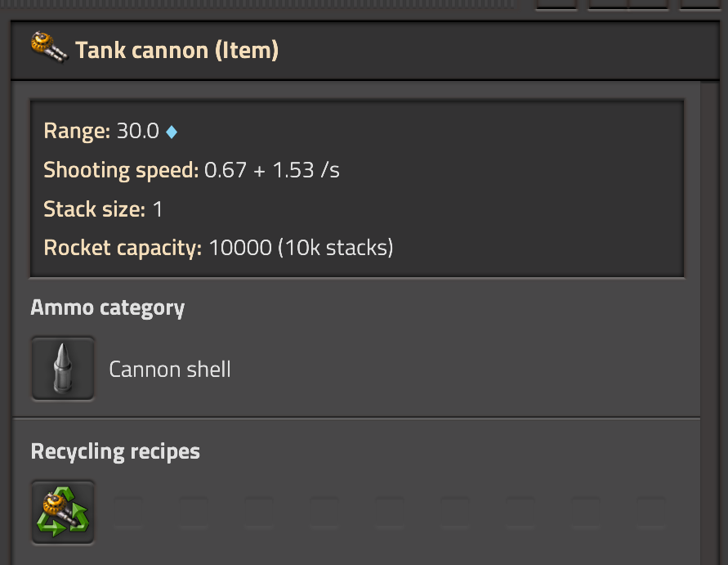Open the Cannon shell ammo icon
This screenshot has width=728, height=565.
63,369
